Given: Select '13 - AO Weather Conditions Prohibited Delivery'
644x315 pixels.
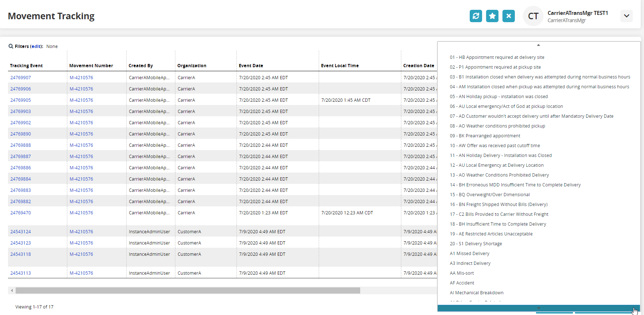Looking at the screenshot, I should pyautogui.click(x=499, y=175).
